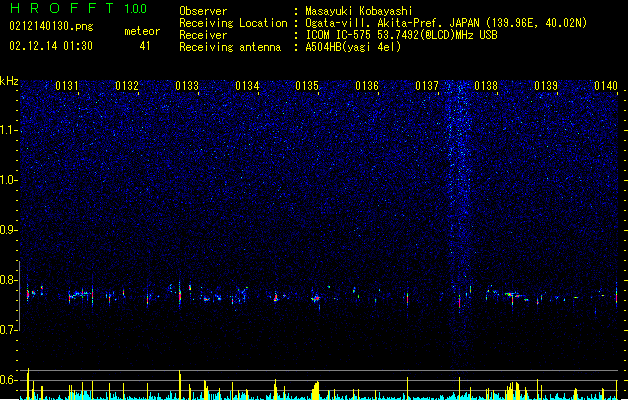The width and height of the screenshot is (629, 400).
Task: Click the 0131 time marker
Action: click(67, 86)
